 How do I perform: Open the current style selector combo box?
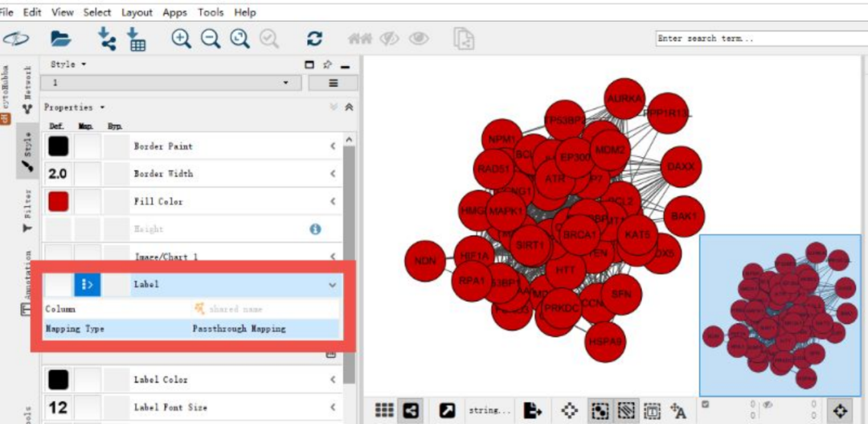point(172,83)
